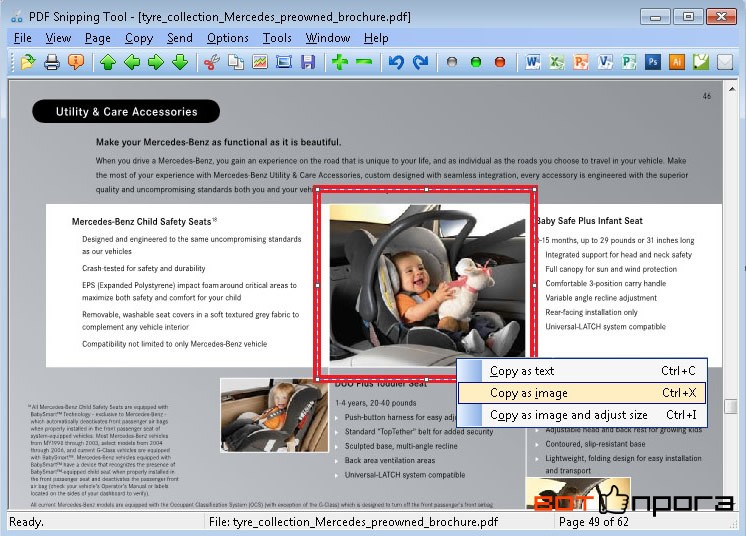
Task: Click the top-middle handle of selection box
Action: [426, 189]
